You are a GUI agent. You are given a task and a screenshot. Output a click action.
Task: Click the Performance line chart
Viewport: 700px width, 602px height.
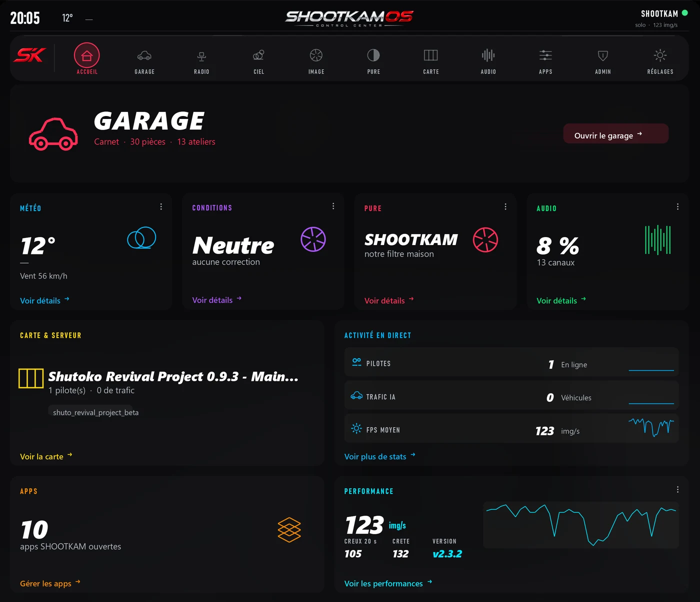point(581,525)
